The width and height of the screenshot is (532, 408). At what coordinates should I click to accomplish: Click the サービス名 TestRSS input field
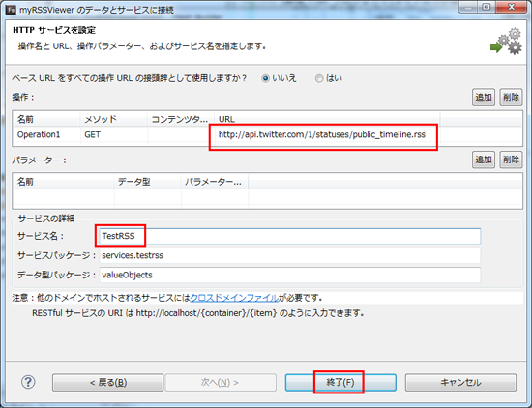tap(290, 236)
